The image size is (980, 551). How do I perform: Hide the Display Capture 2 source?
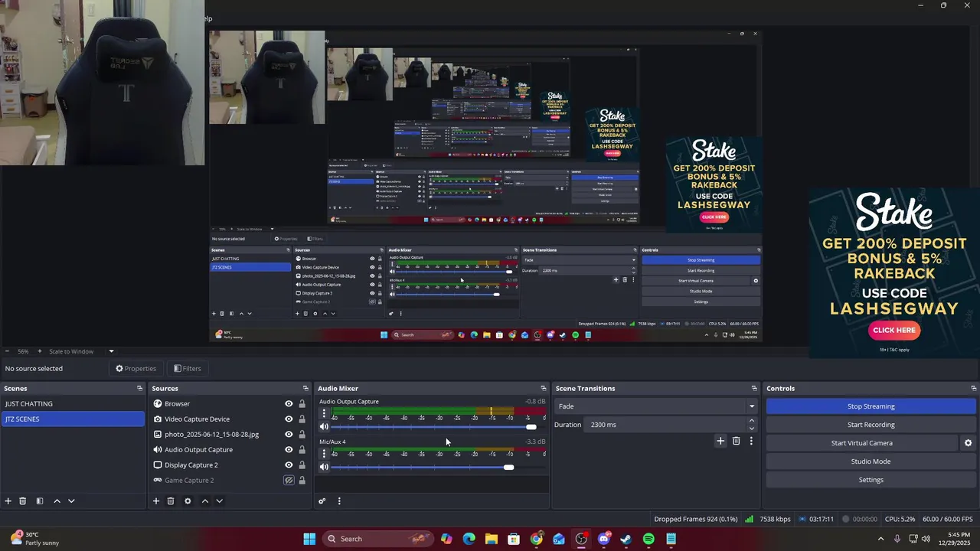(x=289, y=465)
